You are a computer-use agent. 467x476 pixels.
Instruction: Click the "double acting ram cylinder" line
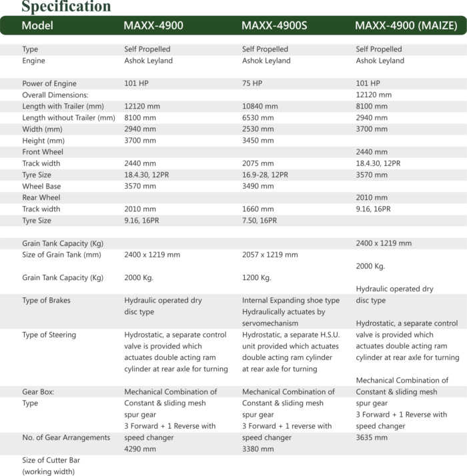tap(287, 357)
